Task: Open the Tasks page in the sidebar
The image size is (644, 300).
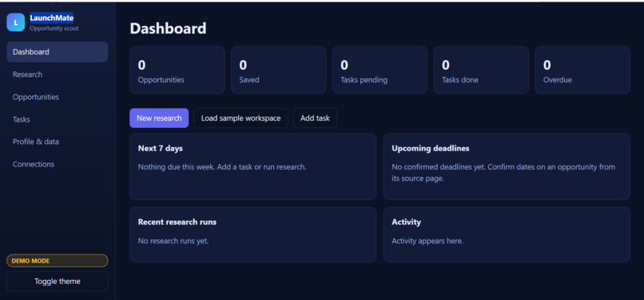Action: pyautogui.click(x=57, y=119)
